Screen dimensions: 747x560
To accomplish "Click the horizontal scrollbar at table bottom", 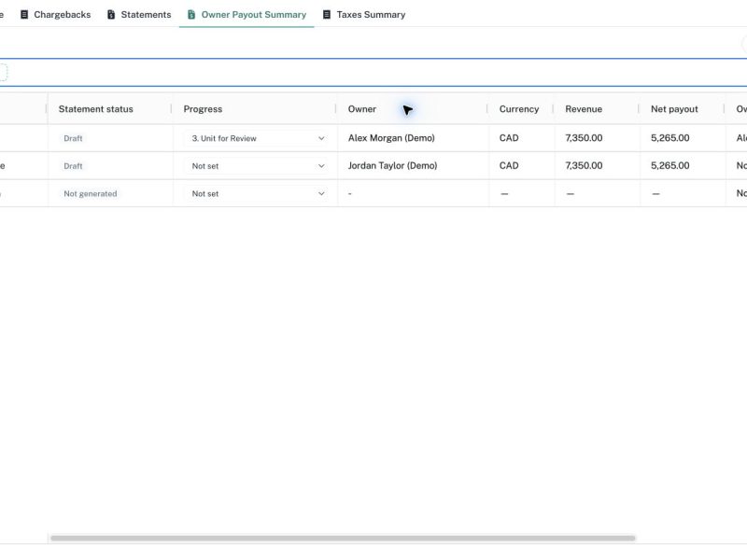I will [x=343, y=539].
